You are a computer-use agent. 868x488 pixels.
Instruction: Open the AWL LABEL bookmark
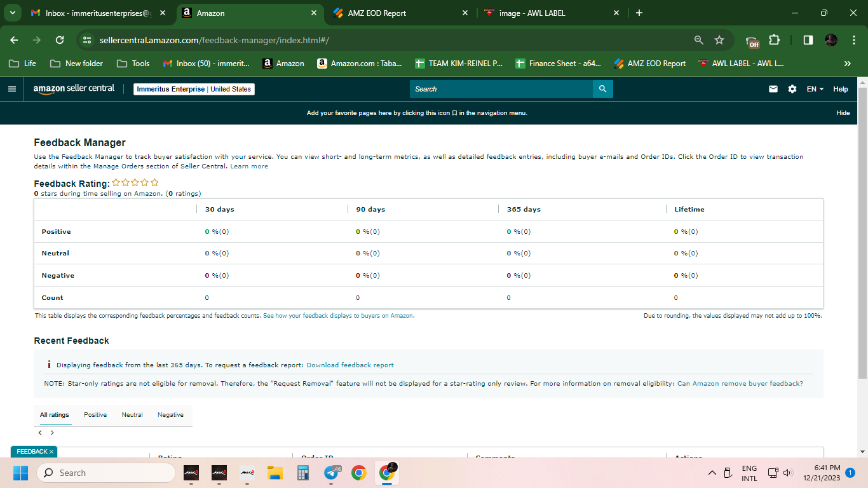pyautogui.click(x=741, y=64)
